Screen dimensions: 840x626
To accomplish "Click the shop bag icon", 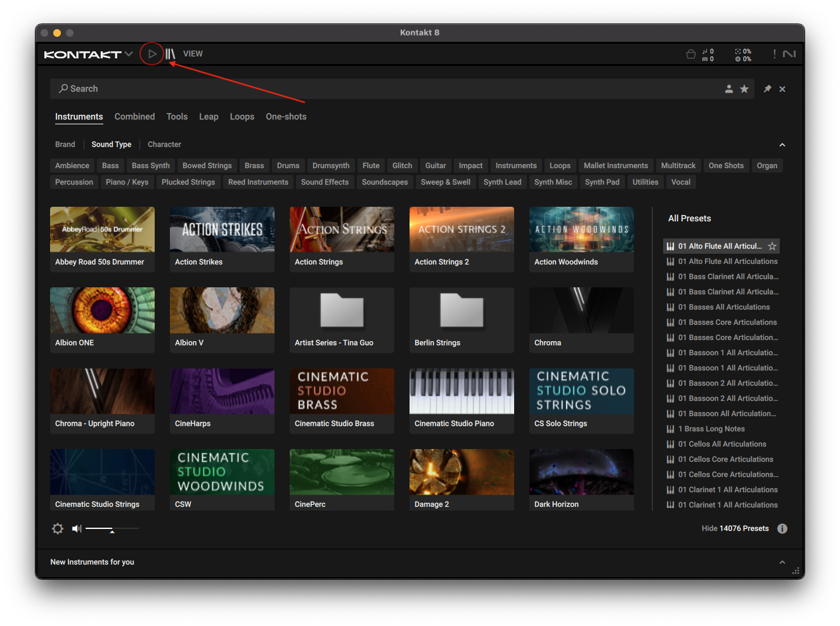I will click(691, 54).
